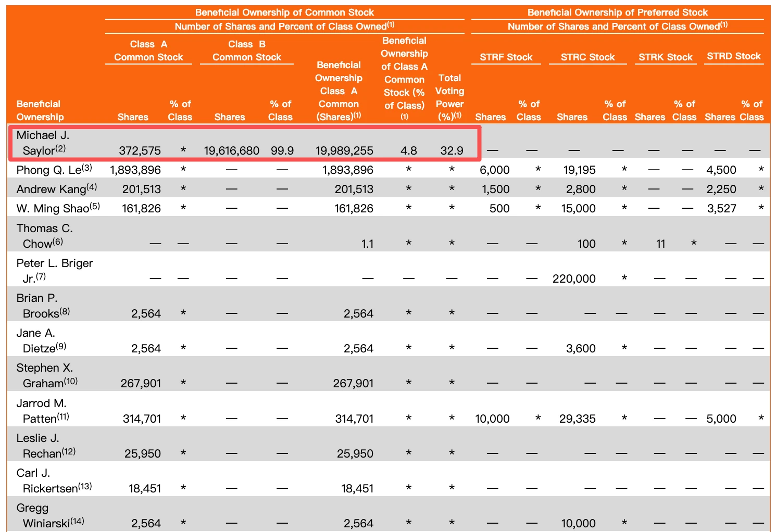Select the 32.9 total voting power cell

(452, 150)
